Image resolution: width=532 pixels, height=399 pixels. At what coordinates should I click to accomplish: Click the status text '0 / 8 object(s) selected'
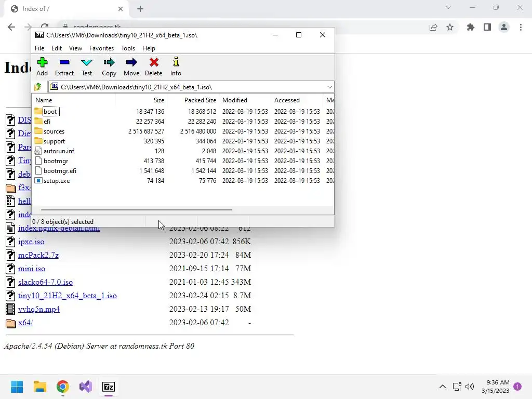pyautogui.click(x=63, y=221)
